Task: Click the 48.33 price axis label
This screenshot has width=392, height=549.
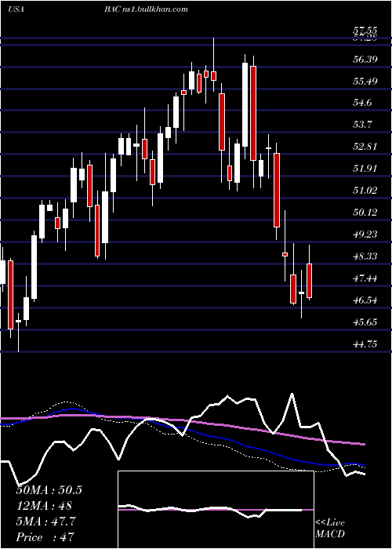Action: coord(365,256)
